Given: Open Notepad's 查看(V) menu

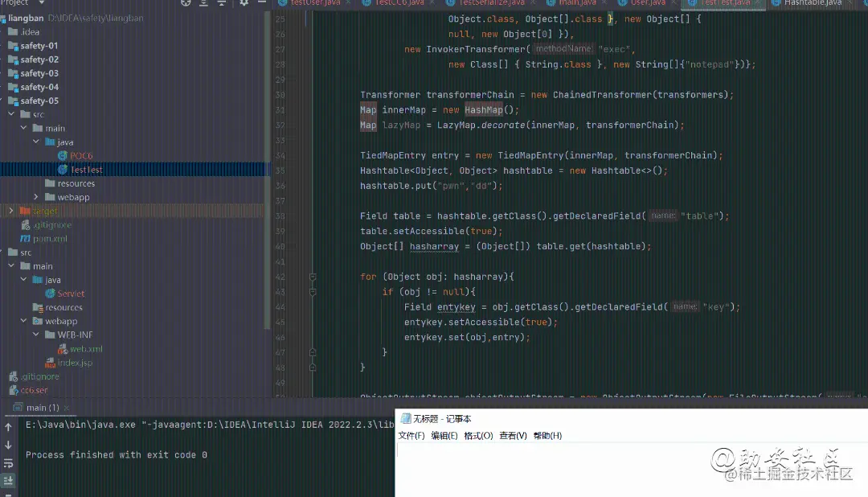Looking at the screenshot, I should (513, 436).
